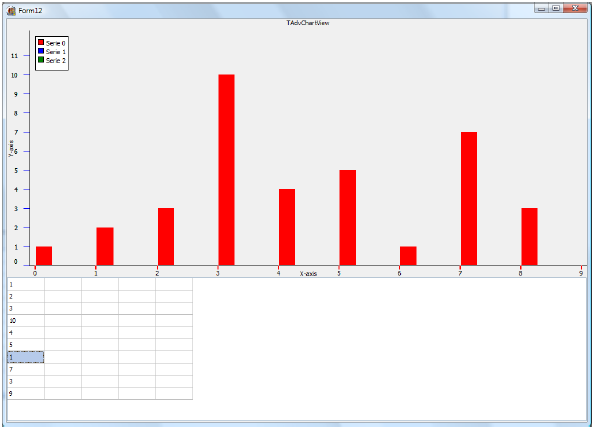The image size is (595, 431).
Task: Click the red bar with value 5
Action: point(348,217)
